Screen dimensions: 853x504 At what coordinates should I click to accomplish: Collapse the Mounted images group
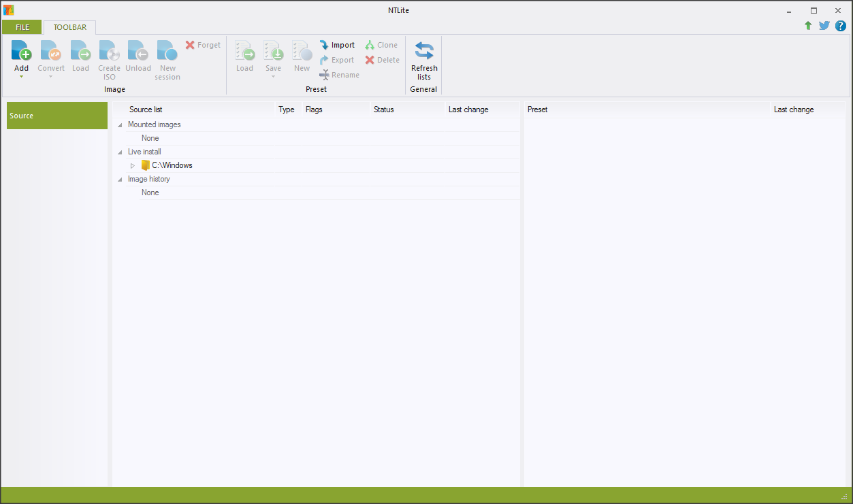(x=120, y=125)
